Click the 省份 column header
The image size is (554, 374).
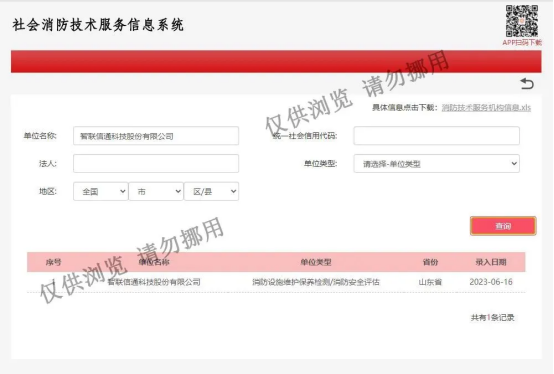[430, 262]
